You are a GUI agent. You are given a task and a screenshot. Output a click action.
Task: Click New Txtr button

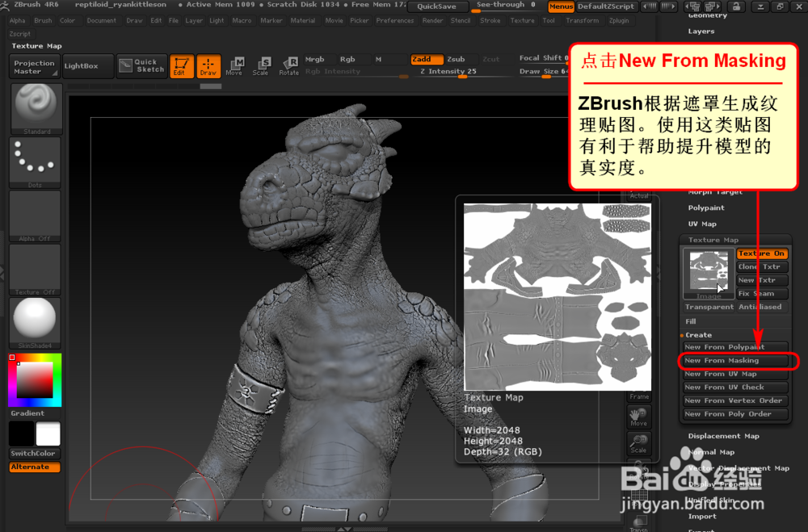[762, 280]
